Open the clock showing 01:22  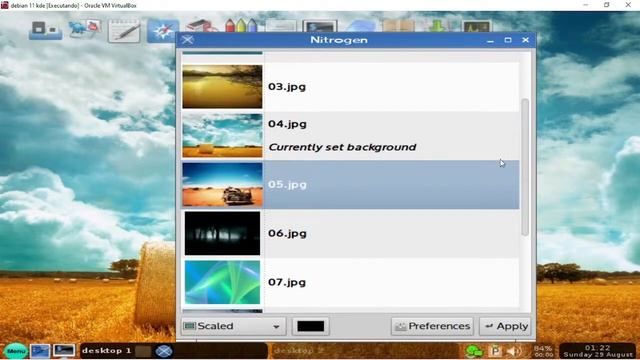pyautogui.click(x=598, y=351)
